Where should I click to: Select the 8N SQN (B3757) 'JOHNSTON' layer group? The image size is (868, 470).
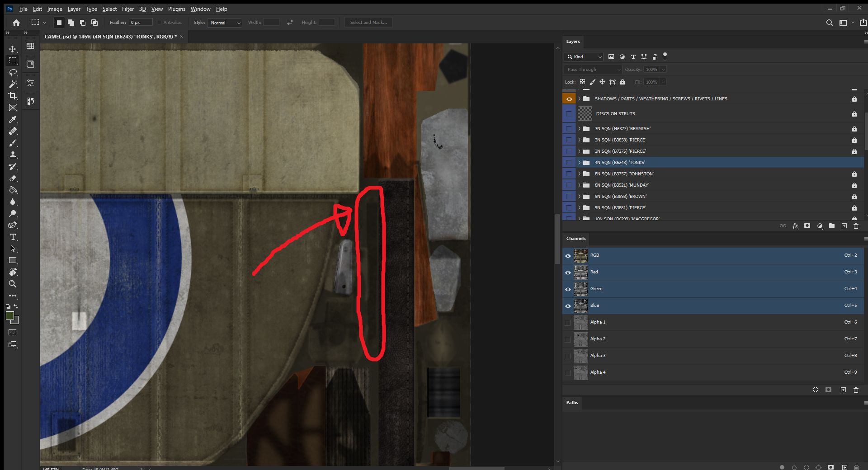click(624, 174)
